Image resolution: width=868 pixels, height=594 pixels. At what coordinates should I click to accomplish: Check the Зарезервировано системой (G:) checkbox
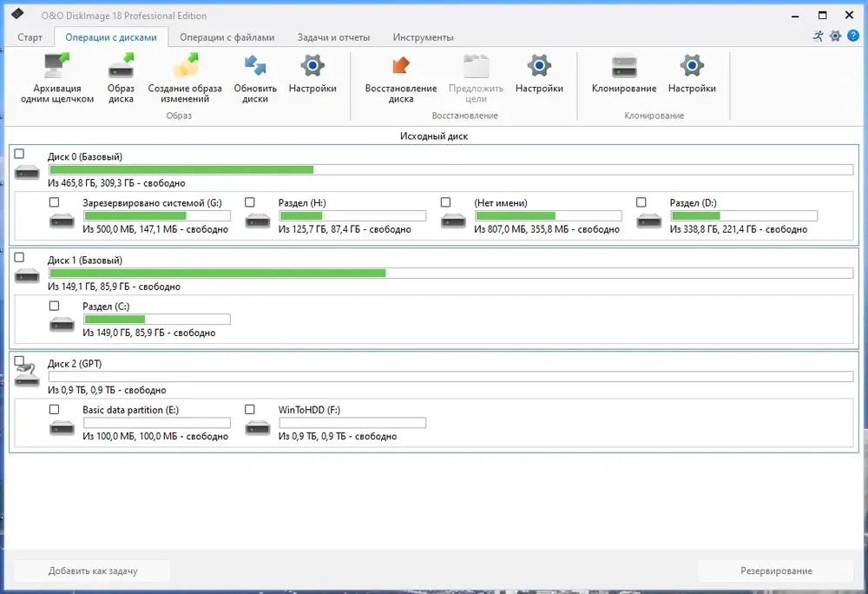click(x=54, y=202)
